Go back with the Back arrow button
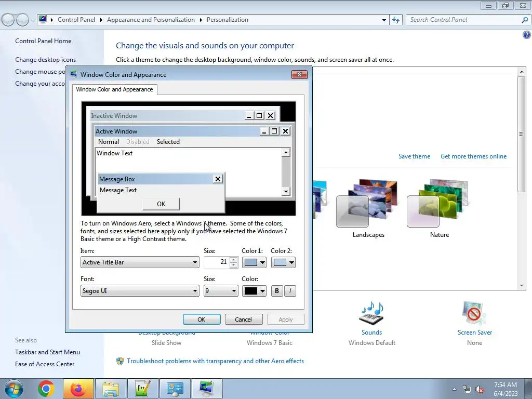 [8, 20]
